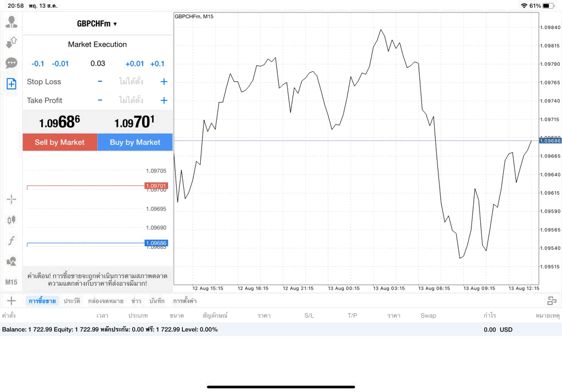Viewport: 562px width, 392px height.
Task: Increase Stop Loss with plus
Action: pyautogui.click(x=164, y=82)
